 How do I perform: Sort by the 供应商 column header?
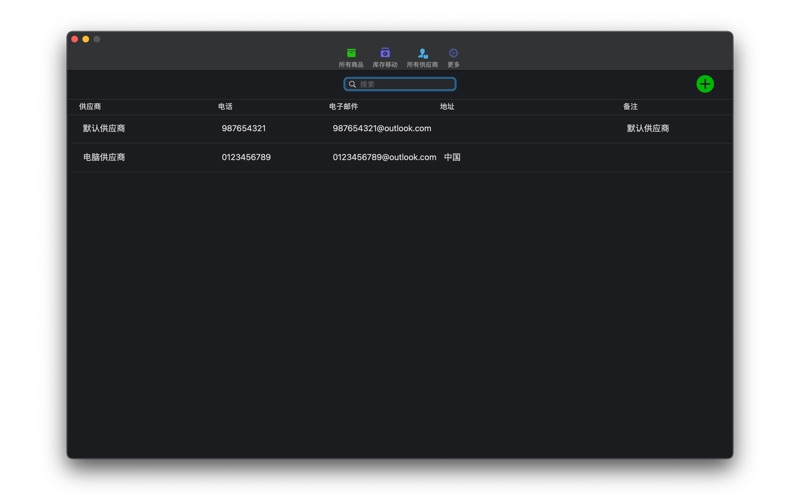point(90,106)
